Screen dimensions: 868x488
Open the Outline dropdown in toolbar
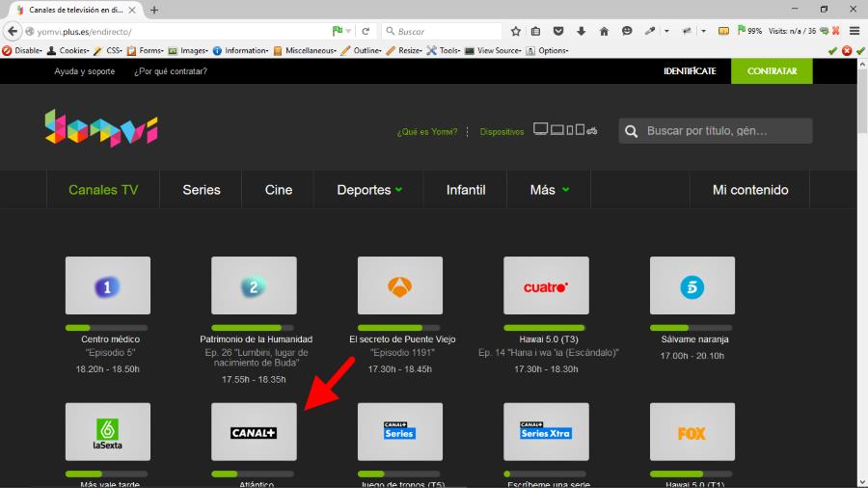coord(362,50)
